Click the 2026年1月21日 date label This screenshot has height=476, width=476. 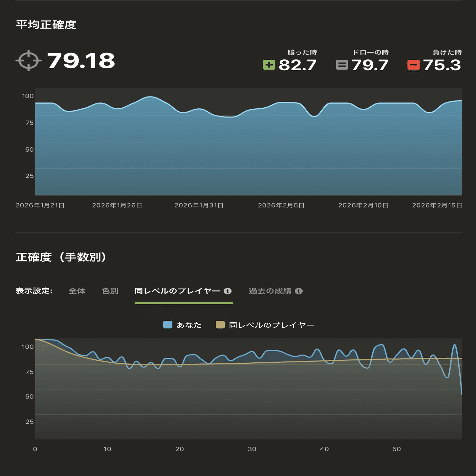click(x=40, y=206)
